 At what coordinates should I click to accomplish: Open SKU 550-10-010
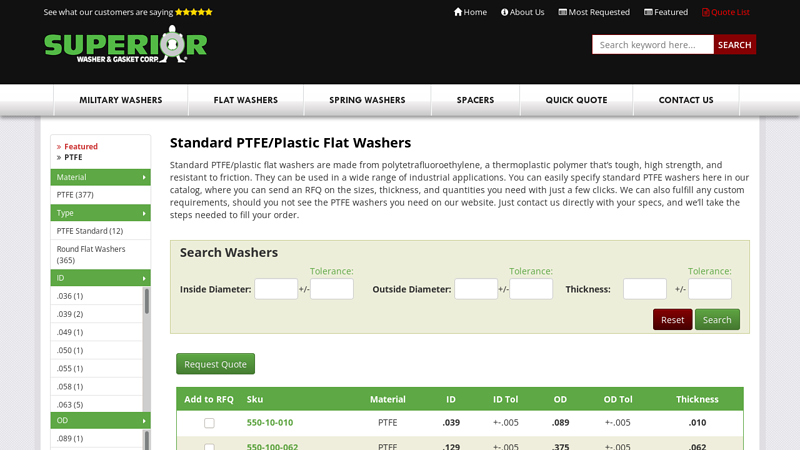pos(270,422)
